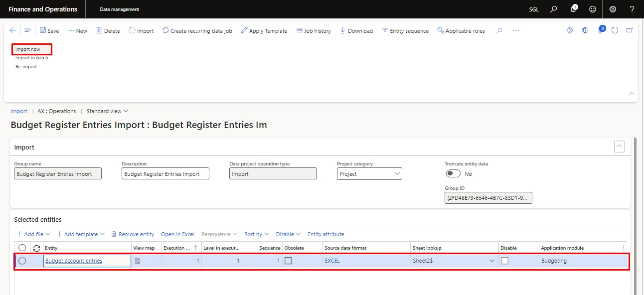Click Remove entity
The image size is (644, 295).
click(133, 234)
